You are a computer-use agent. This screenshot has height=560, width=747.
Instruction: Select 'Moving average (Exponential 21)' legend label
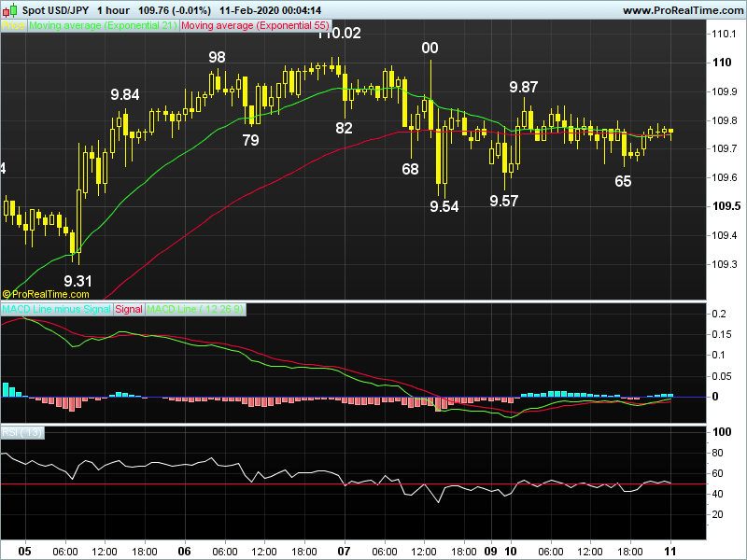[x=103, y=26]
